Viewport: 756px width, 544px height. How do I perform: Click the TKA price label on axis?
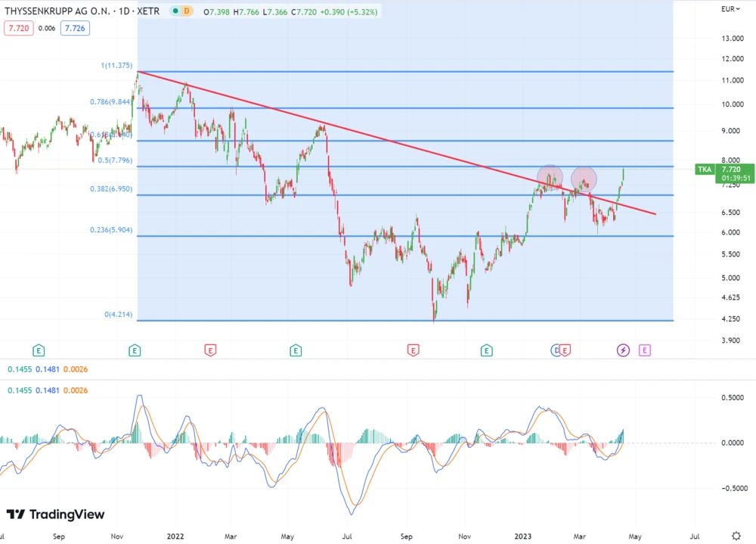tap(704, 169)
